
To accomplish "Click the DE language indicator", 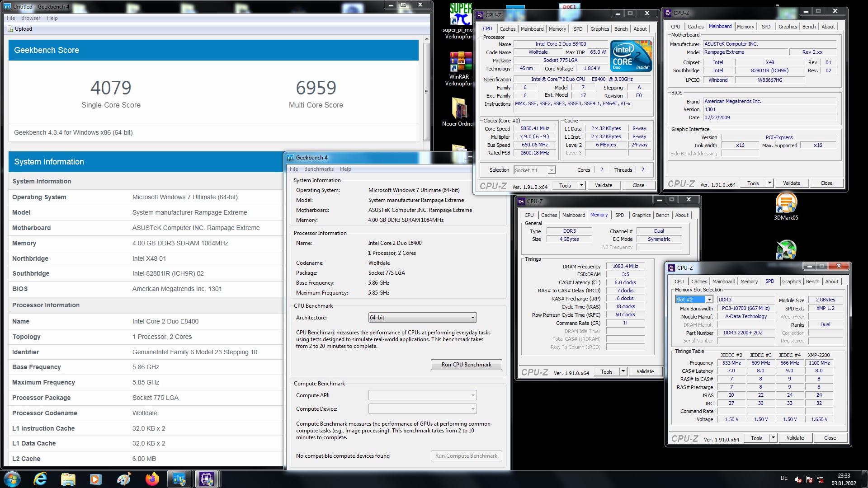I will 784,478.
